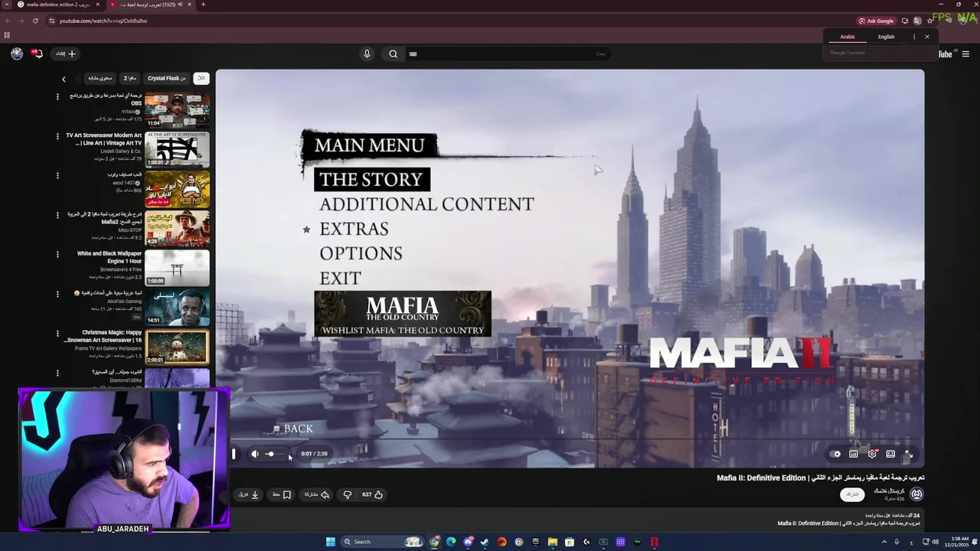Share the video using share button
The image size is (980, 551).
pos(317,494)
